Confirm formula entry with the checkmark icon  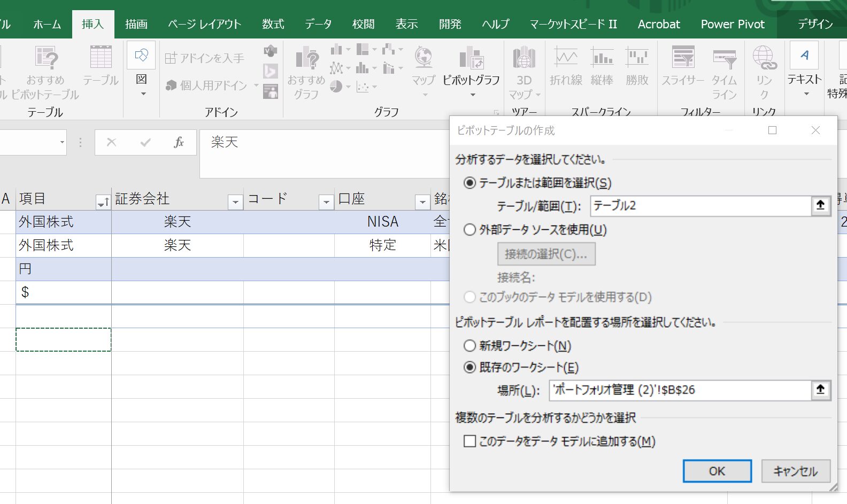145,142
